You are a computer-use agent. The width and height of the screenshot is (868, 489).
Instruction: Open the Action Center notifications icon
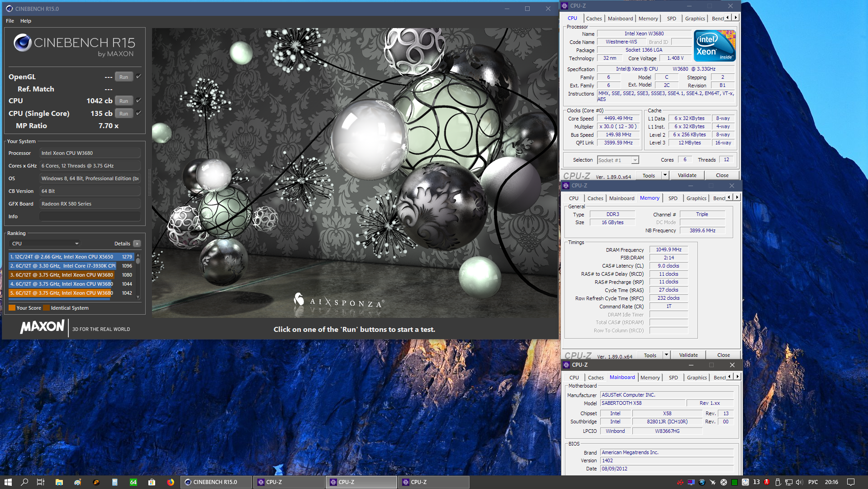coord(851,482)
